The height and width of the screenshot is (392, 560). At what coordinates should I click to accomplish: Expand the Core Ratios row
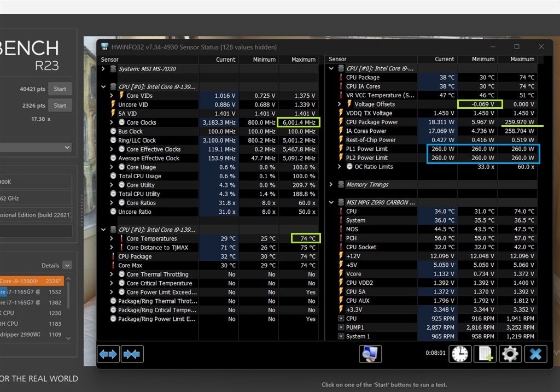tap(112, 202)
